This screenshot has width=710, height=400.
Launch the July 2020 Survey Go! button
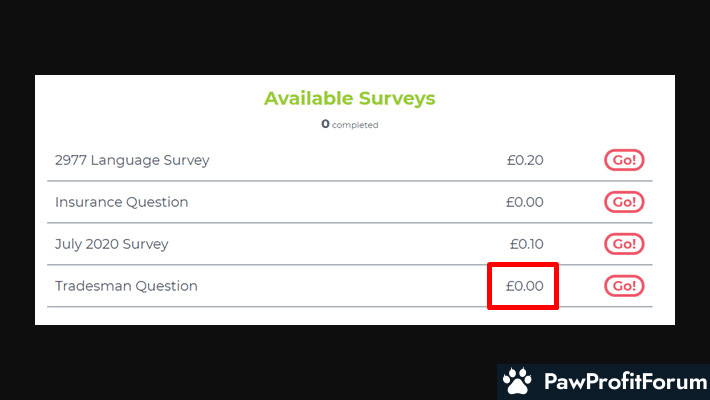(x=624, y=244)
